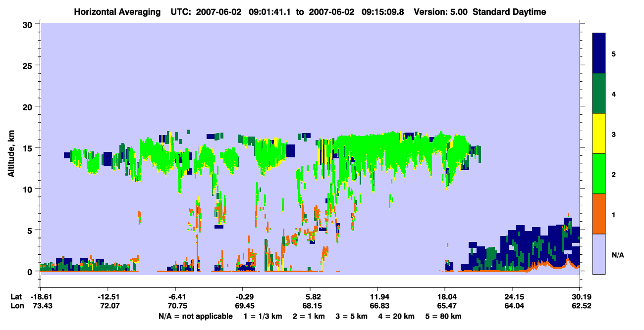
Task: Click the yellow 3 colorbar segment
Action: click(x=599, y=134)
